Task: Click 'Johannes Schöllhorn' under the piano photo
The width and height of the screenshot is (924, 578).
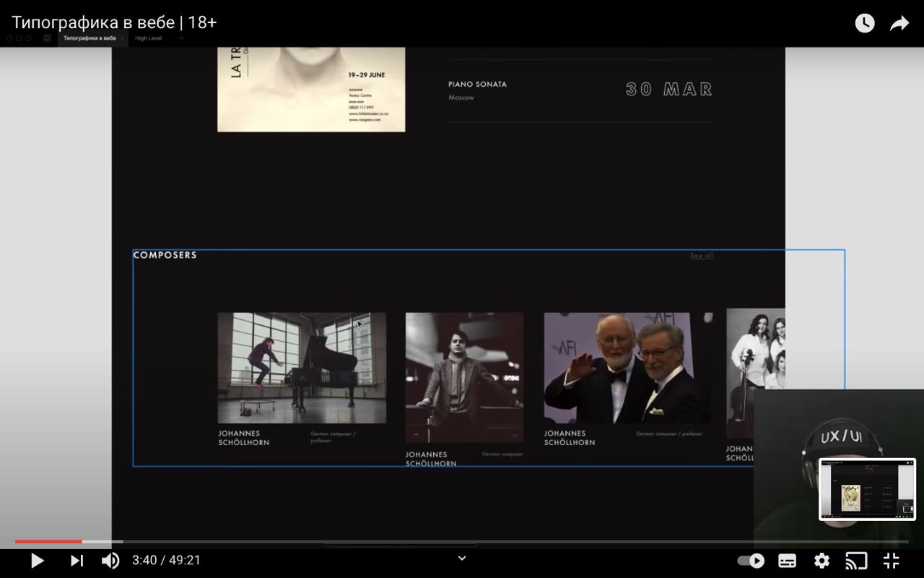Action: click(x=244, y=438)
